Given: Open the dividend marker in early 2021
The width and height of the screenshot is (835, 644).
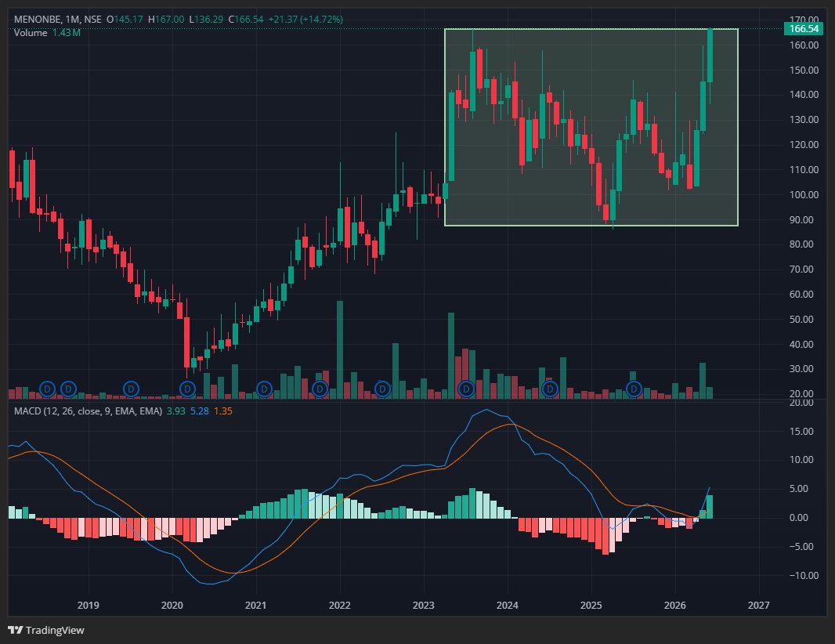Looking at the screenshot, I should (x=264, y=389).
